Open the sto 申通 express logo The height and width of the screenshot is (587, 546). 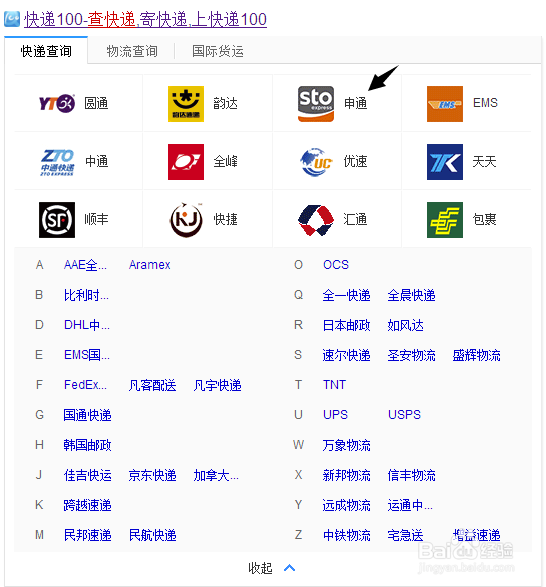(x=316, y=104)
